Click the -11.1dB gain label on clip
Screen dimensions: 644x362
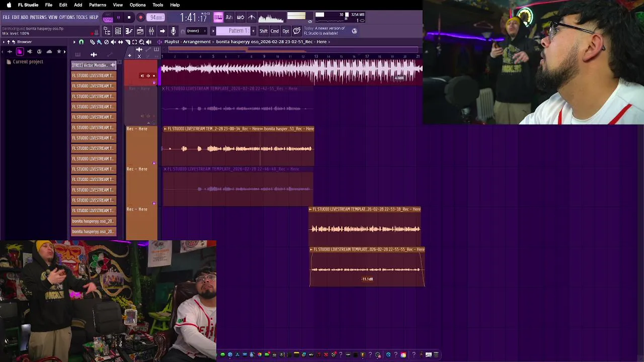click(x=367, y=279)
